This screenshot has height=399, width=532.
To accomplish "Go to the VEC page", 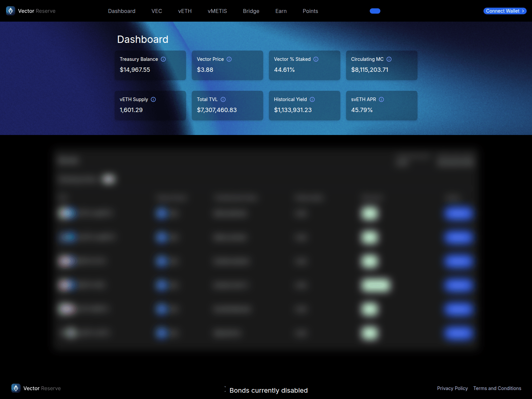I will 157,11.
